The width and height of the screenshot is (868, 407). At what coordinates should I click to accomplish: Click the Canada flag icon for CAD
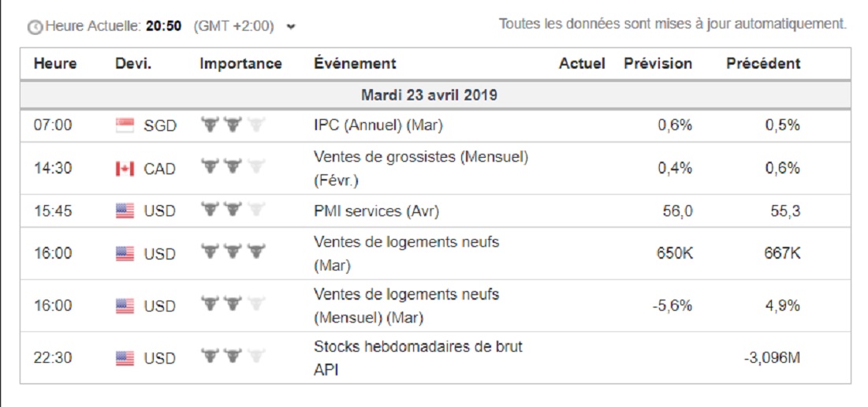pos(125,169)
